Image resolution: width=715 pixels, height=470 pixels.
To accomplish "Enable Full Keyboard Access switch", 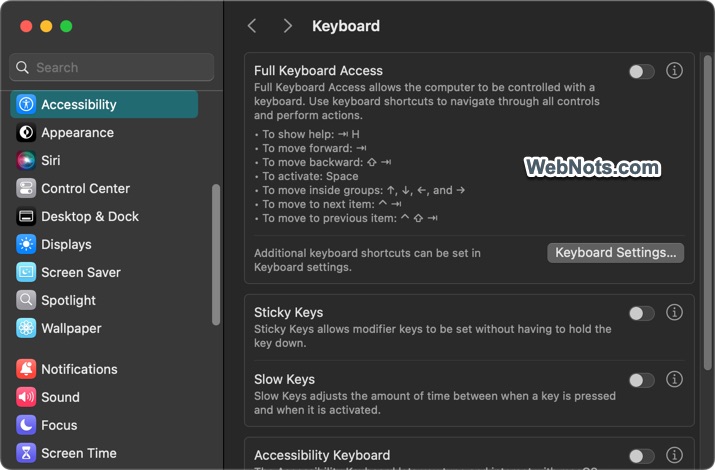I will click(x=642, y=72).
